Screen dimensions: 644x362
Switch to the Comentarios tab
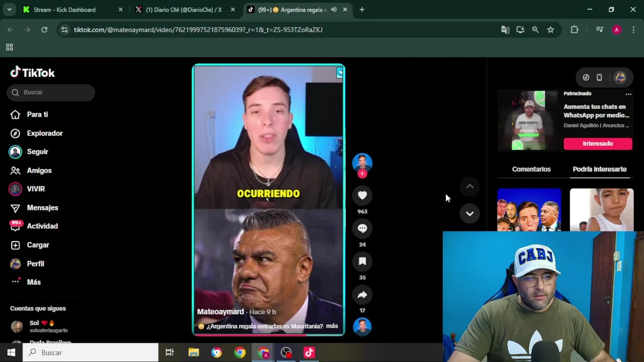point(531,169)
